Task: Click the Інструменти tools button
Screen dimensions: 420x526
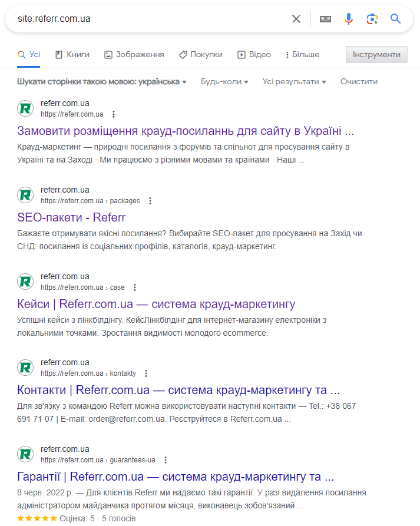Action: [x=376, y=55]
